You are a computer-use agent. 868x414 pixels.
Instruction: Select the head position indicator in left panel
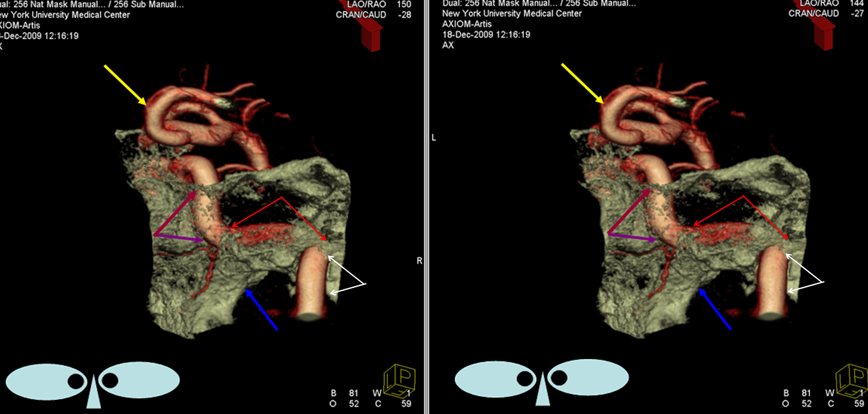tap(93, 383)
